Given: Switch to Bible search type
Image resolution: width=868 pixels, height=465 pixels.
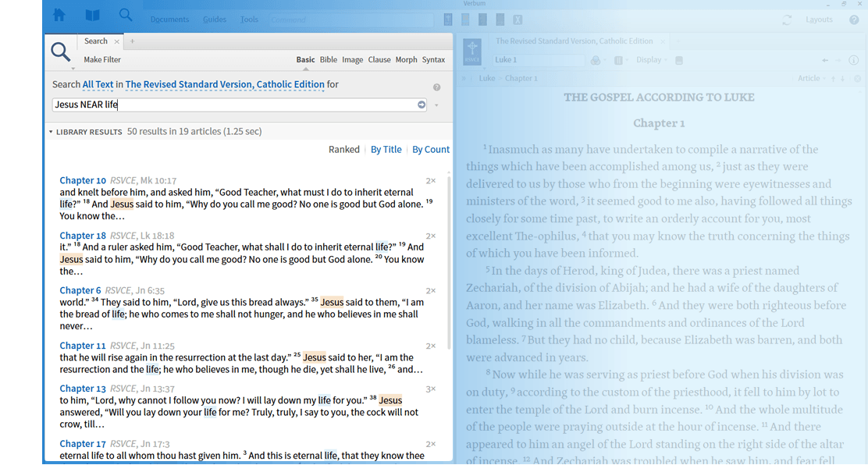Looking at the screenshot, I should (x=329, y=60).
